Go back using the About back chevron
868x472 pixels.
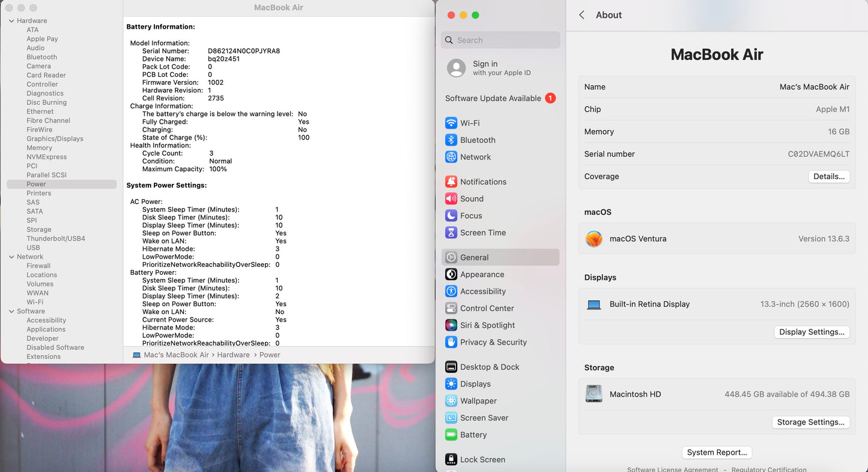tap(581, 15)
